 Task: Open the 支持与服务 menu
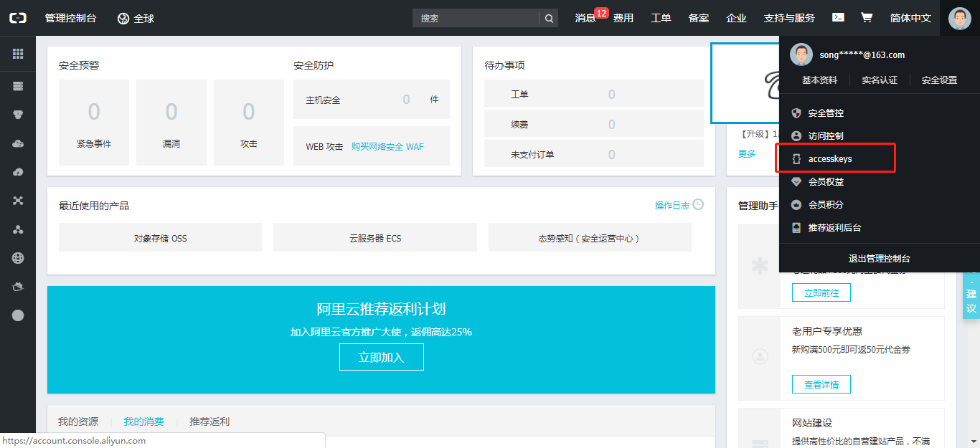(789, 18)
